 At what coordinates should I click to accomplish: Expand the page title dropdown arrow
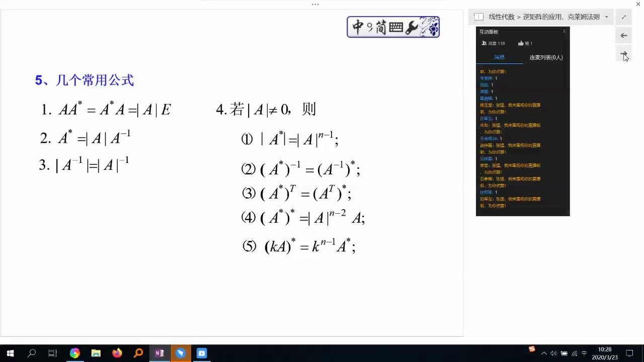click(x=606, y=17)
